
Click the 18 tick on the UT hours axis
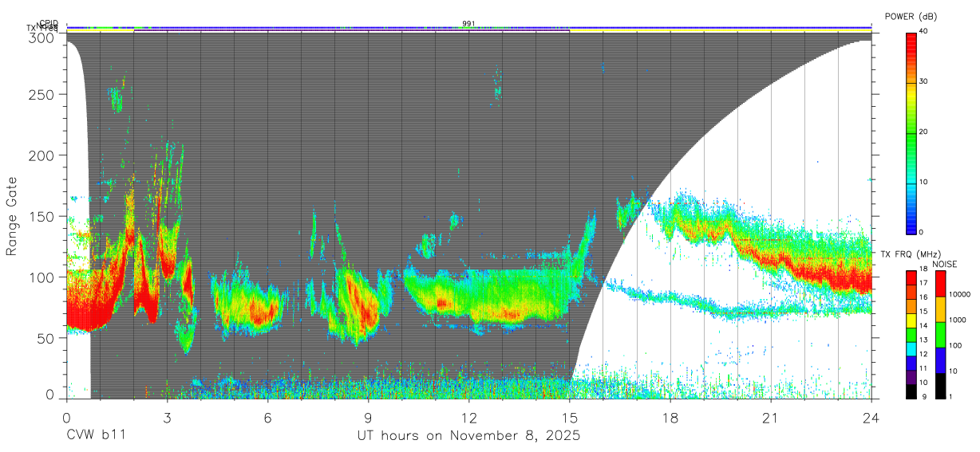[670, 417]
